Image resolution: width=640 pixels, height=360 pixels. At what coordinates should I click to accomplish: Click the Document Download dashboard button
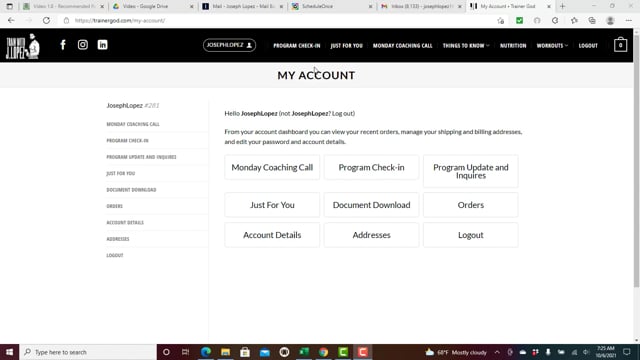tap(371, 205)
